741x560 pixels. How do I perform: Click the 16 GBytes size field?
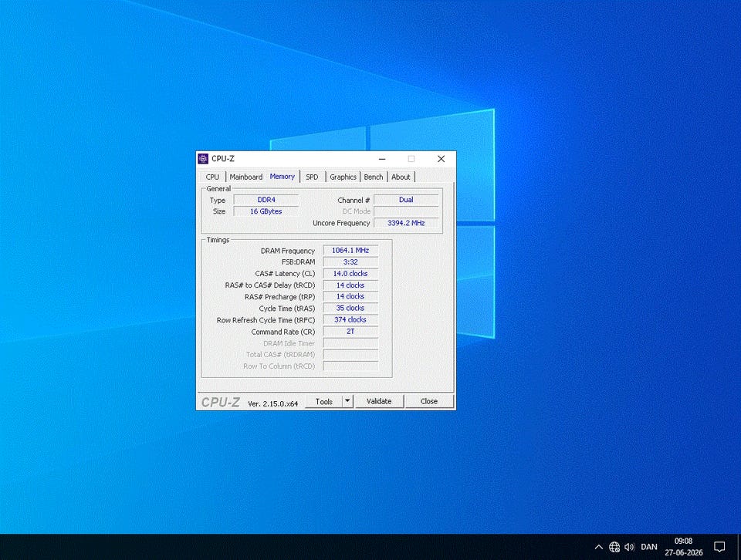tap(266, 211)
